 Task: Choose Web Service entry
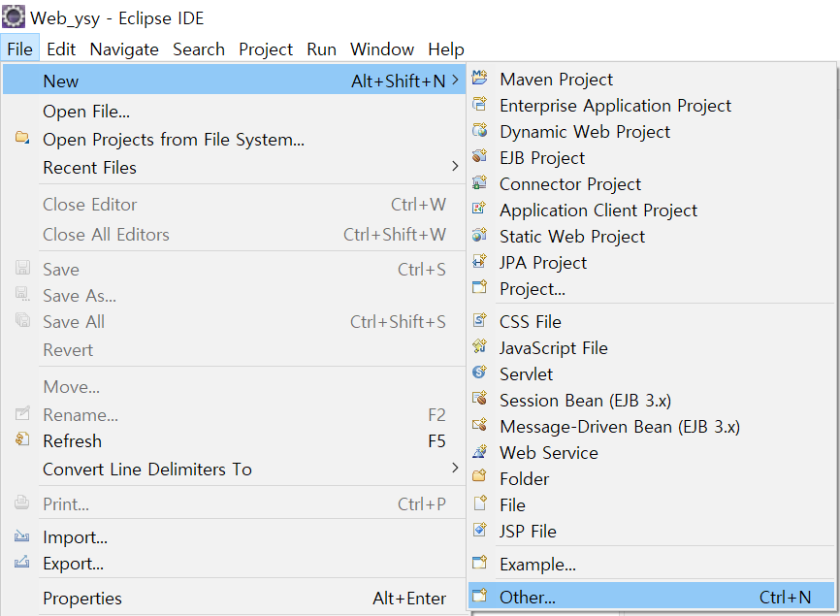[x=652, y=453]
